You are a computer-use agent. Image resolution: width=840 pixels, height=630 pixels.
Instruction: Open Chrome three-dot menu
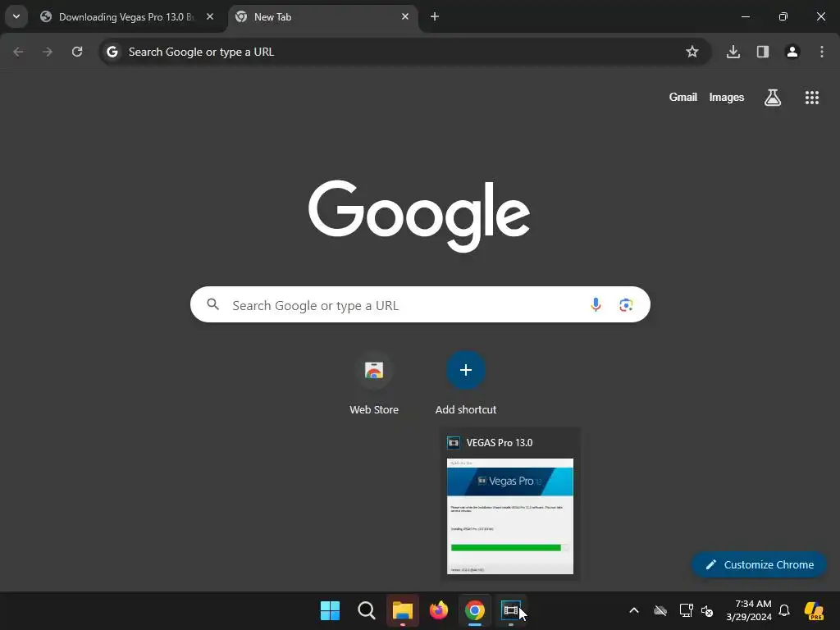pos(822,52)
